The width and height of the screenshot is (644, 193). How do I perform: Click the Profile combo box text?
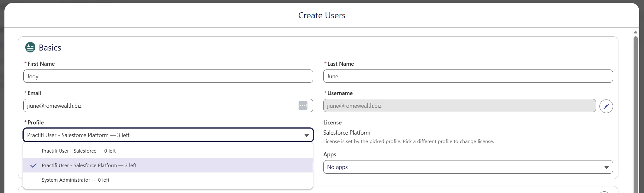78,135
